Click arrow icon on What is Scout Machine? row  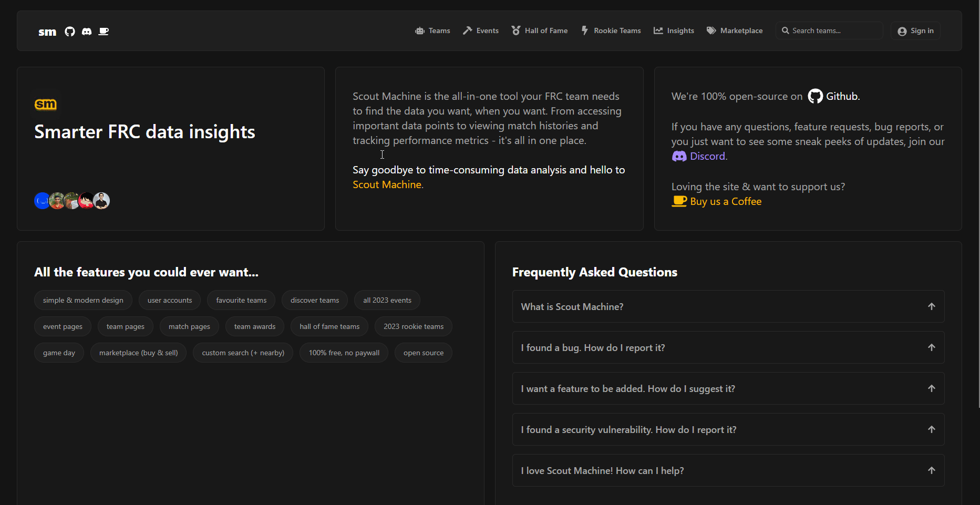[x=932, y=306]
